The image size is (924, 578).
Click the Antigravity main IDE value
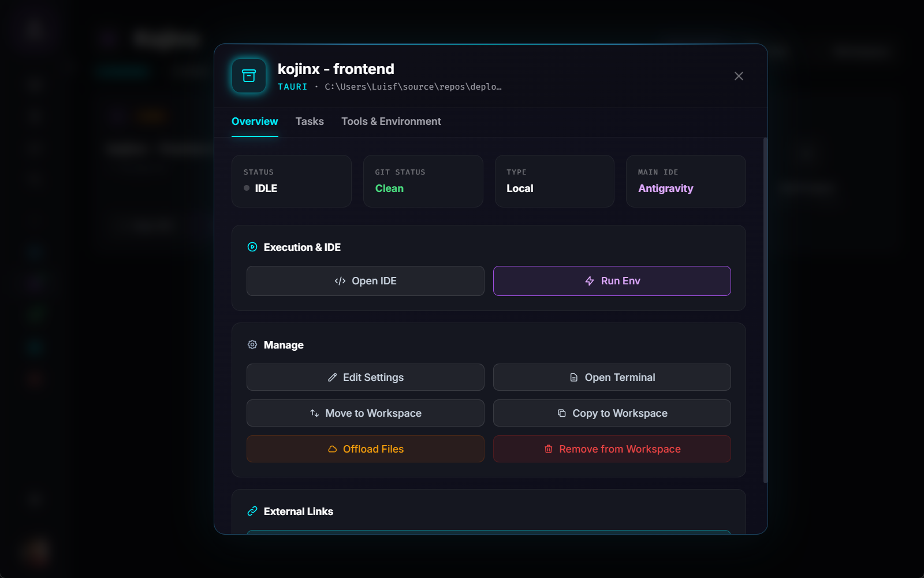(x=666, y=188)
